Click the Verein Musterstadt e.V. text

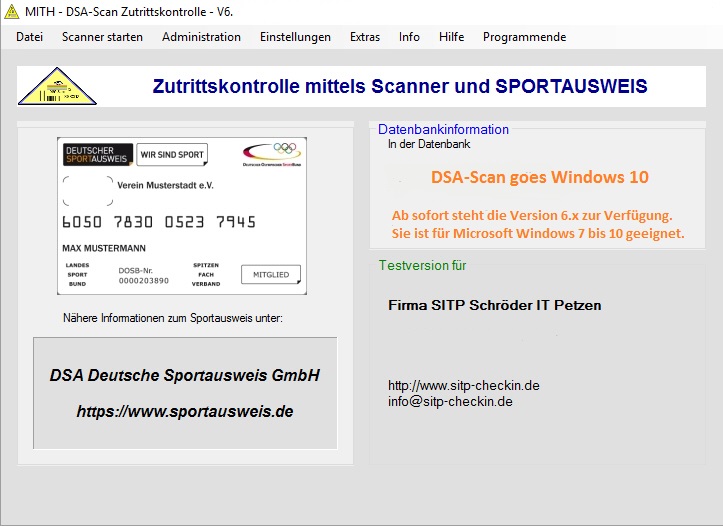click(165, 185)
